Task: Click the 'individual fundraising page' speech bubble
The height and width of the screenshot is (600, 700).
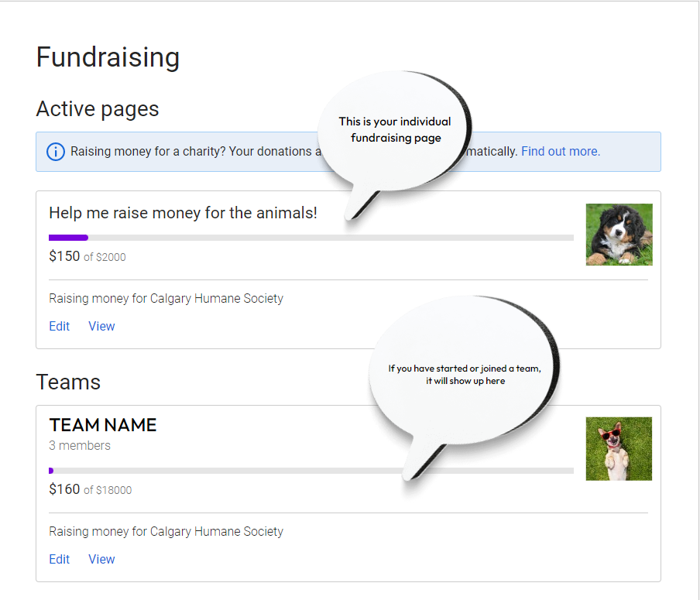Action: [x=394, y=132]
